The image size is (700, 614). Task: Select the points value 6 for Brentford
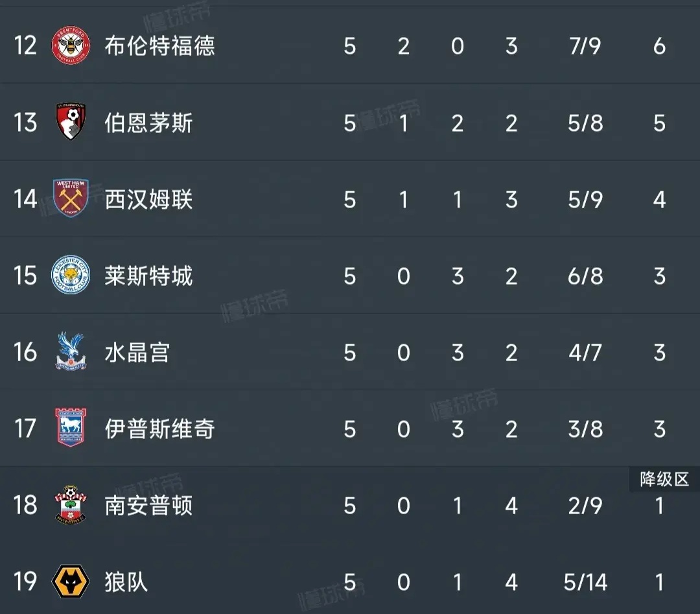[x=659, y=47]
